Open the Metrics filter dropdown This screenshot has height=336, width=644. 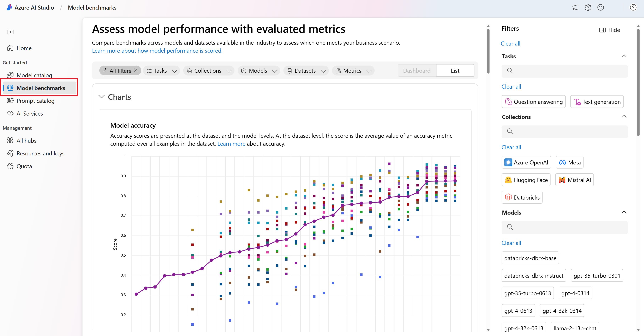point(353,71)
